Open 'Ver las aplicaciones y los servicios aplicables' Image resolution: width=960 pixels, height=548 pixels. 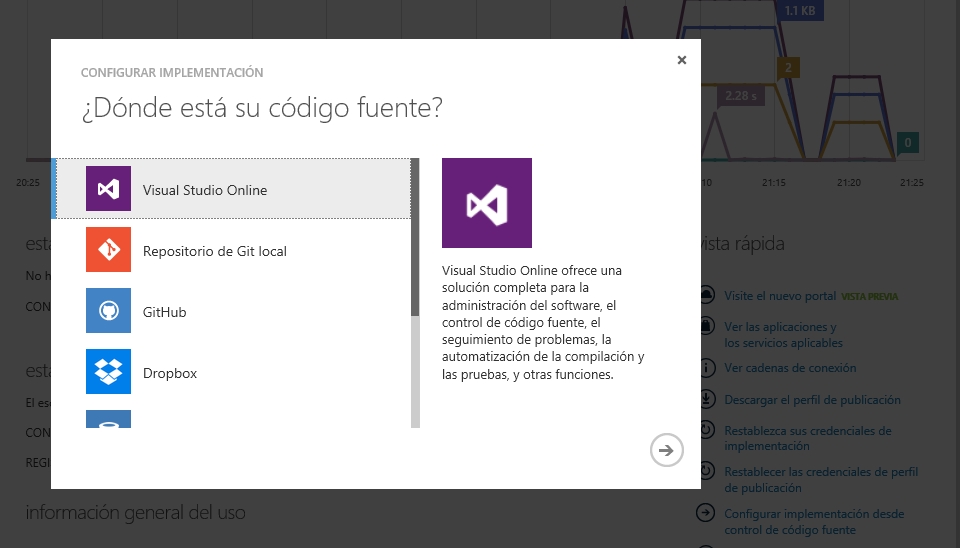click(784, 335)
